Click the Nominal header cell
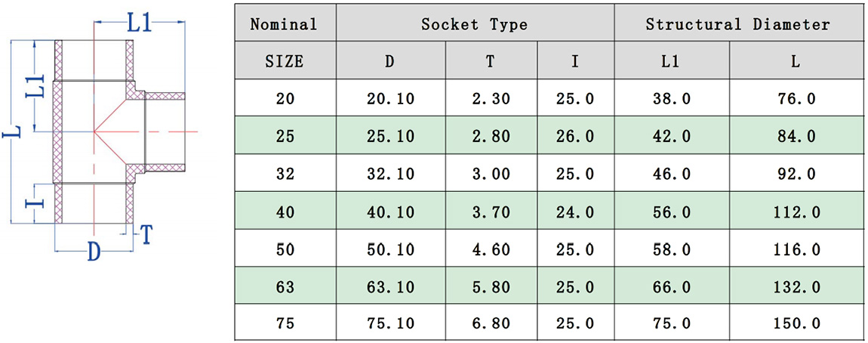 pos(284,24)
